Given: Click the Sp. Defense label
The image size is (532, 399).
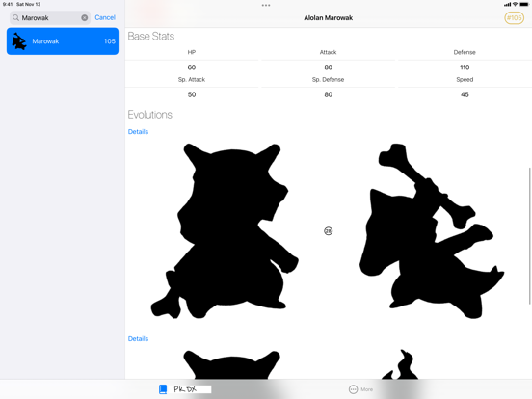Looking at the screenshot, I should (x=328, y=79).
